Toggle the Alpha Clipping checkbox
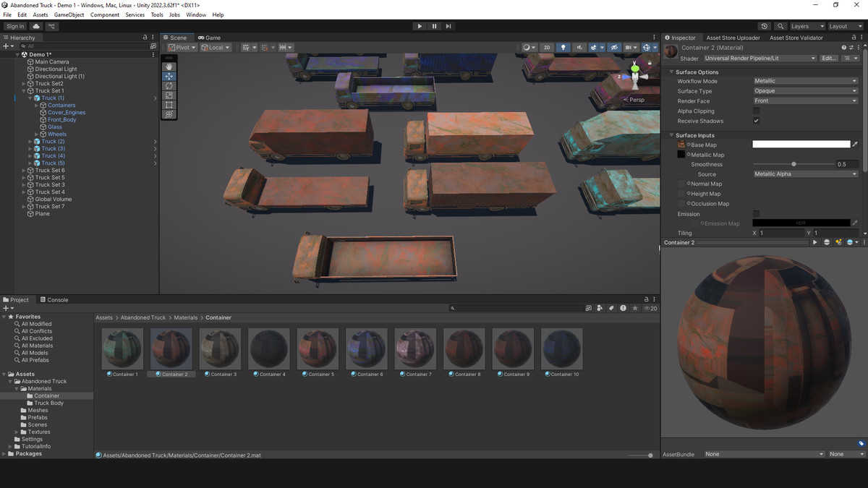Image resolution: width=868 pixels, height=488 pixels. point(757,111)
